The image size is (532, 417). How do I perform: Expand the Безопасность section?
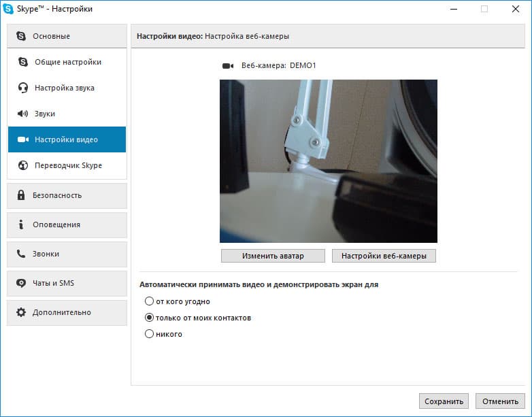(x=67, y=196)
